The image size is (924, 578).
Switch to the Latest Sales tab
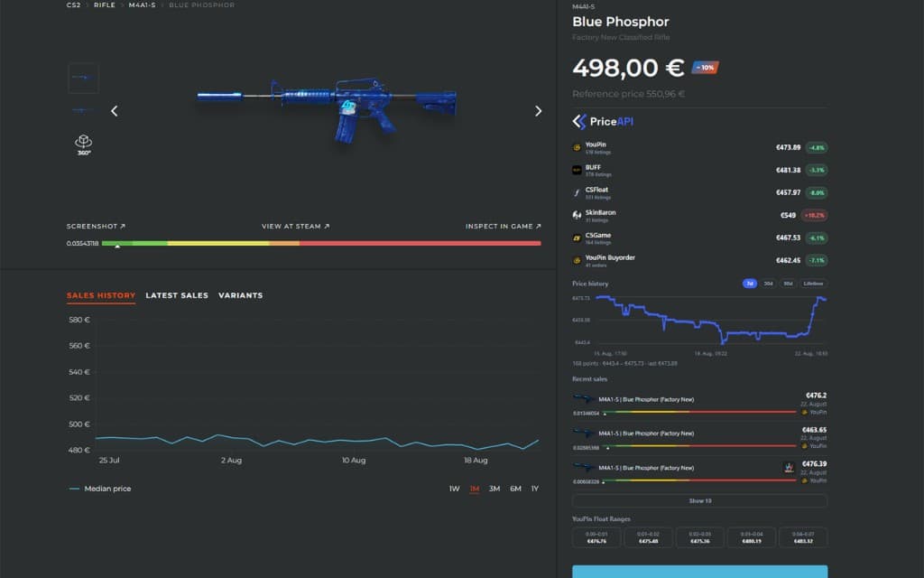click(177, 295)
